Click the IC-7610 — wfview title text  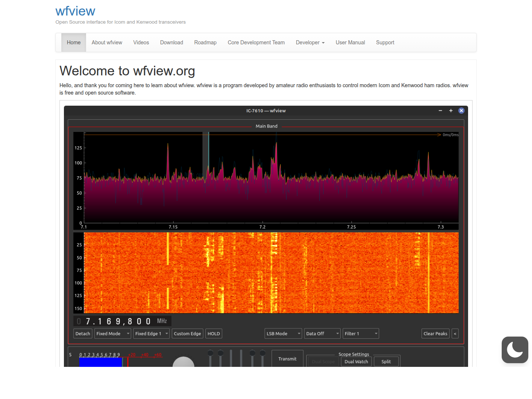coord(266,110)
